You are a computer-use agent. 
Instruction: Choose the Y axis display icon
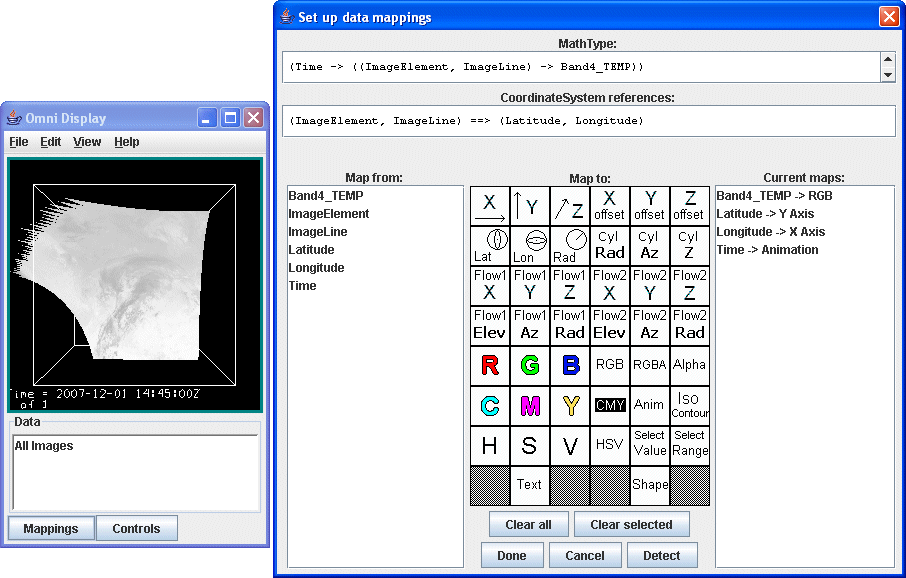pyautogui.click(x=529, y=206)
